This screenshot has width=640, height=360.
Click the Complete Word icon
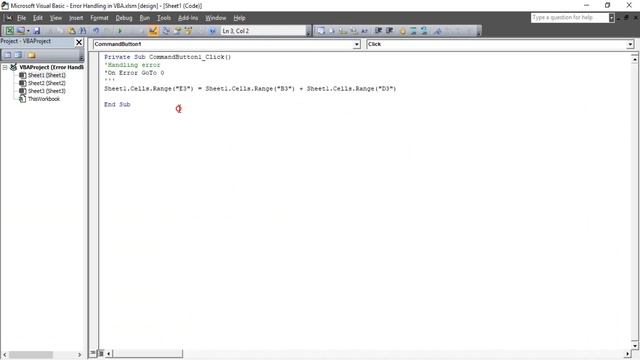(x=364, y=31)
